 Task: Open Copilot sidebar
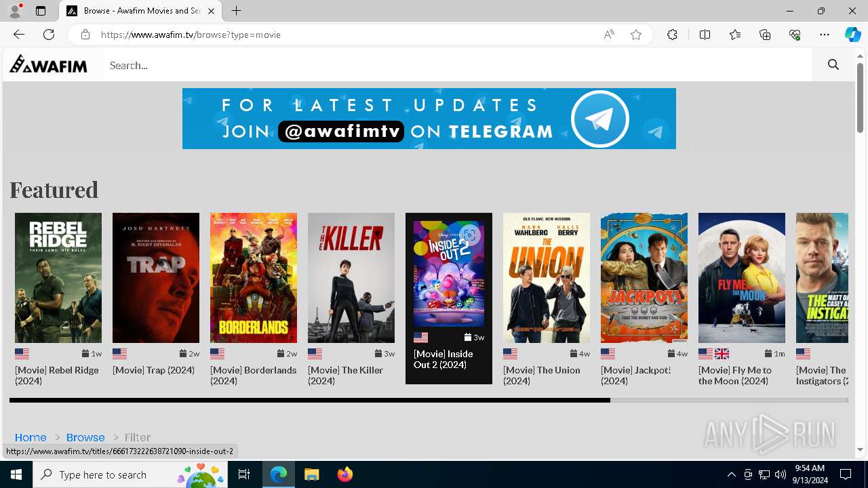pos(852,35)
